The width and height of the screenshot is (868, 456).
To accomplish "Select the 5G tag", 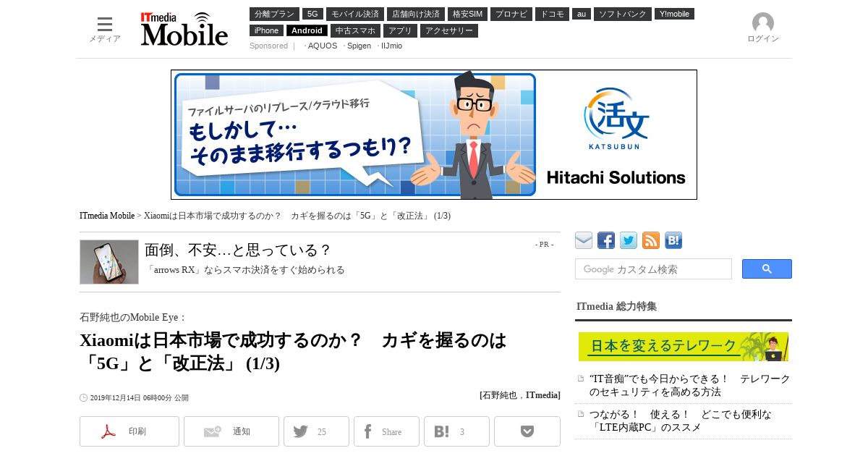I will (x=312, y=14).
